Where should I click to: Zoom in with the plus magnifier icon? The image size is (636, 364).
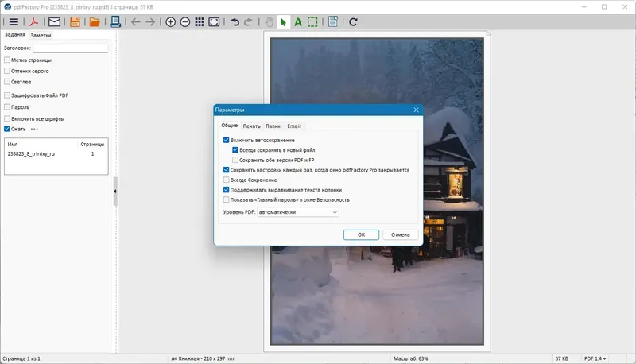[170, 22]
